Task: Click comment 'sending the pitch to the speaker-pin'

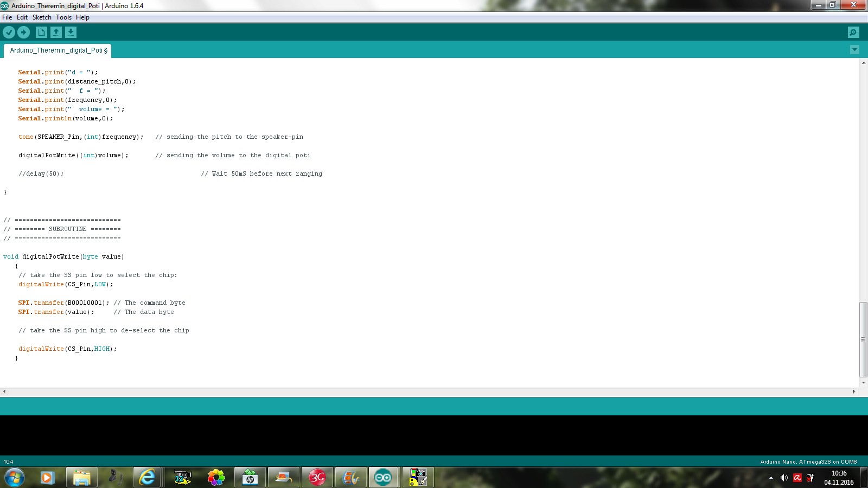Action: (x=235, y=137)
